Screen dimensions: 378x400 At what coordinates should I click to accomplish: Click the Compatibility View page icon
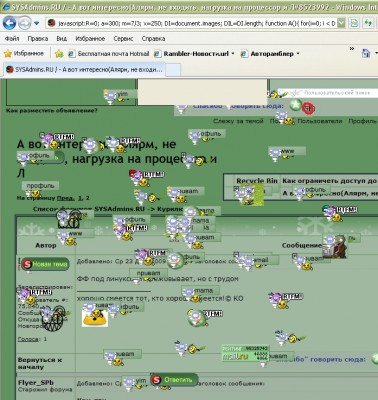pyautogui.click(x=354, y=23)
